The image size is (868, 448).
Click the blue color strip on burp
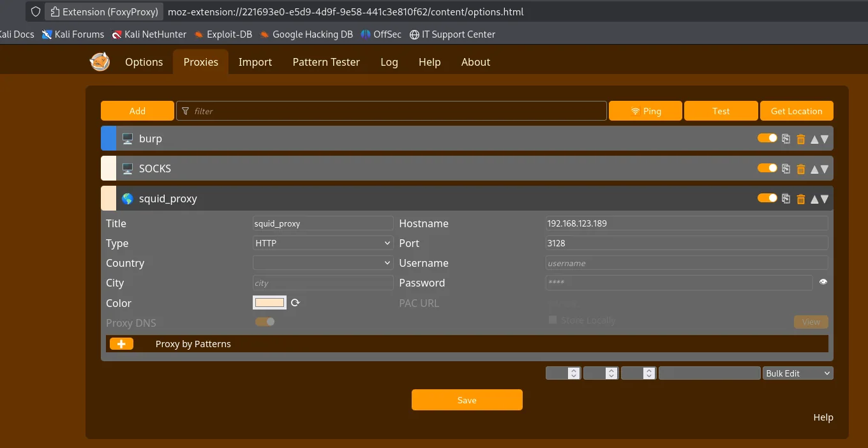[x=108, y=138]
